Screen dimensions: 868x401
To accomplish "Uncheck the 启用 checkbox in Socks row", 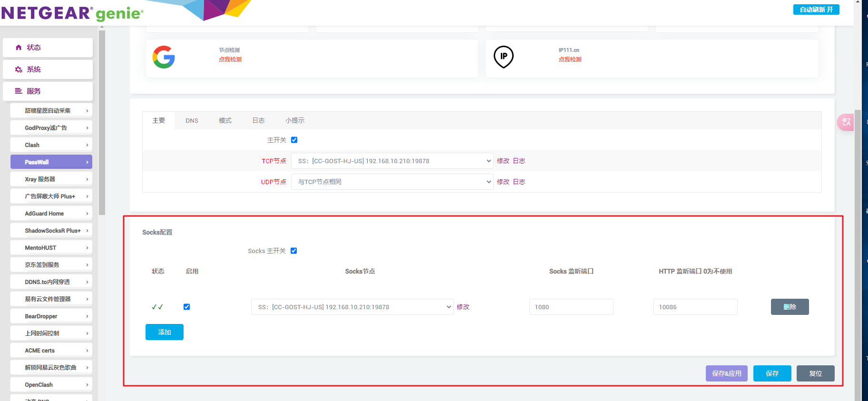I will coord(186,307).
